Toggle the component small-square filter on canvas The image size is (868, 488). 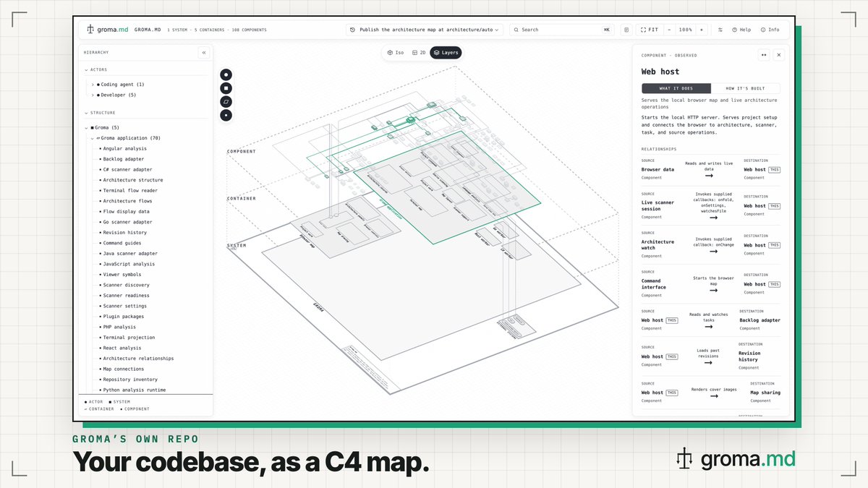pos(226,115)
